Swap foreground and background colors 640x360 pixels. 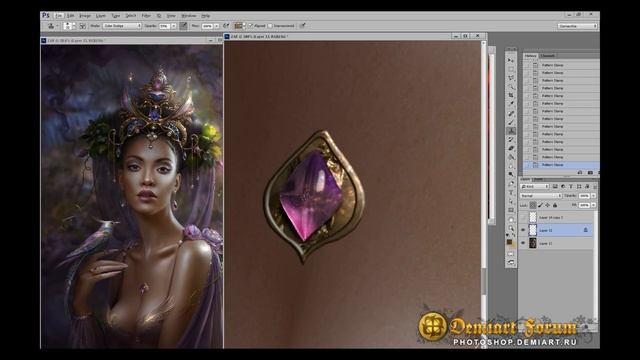coord(513,235)
